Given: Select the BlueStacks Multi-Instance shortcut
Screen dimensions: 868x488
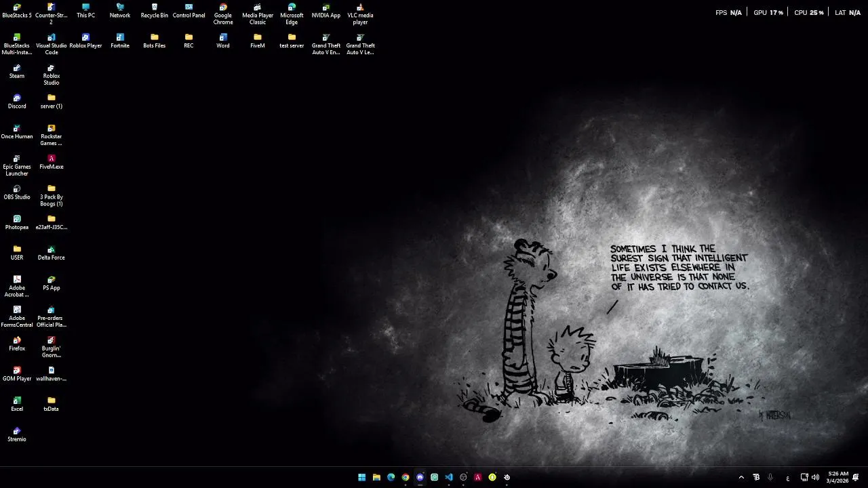Looking at the screenshot, I should pos(17,45).
